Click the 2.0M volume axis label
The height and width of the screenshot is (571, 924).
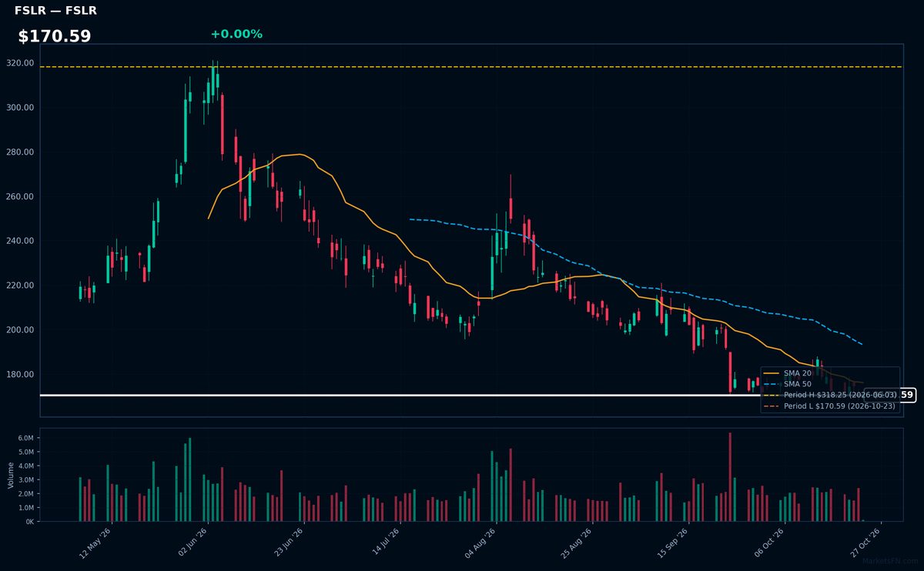click(25, 494)
